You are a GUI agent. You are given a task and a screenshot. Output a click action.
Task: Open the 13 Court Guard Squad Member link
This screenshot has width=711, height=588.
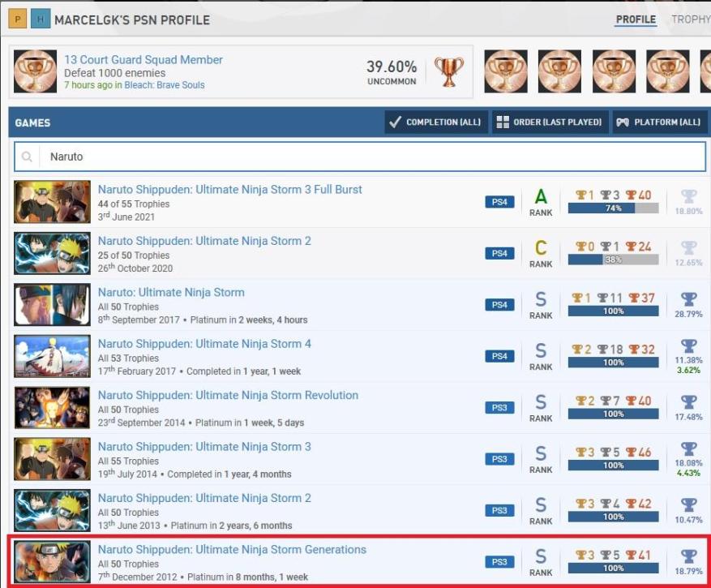[143, 60]
